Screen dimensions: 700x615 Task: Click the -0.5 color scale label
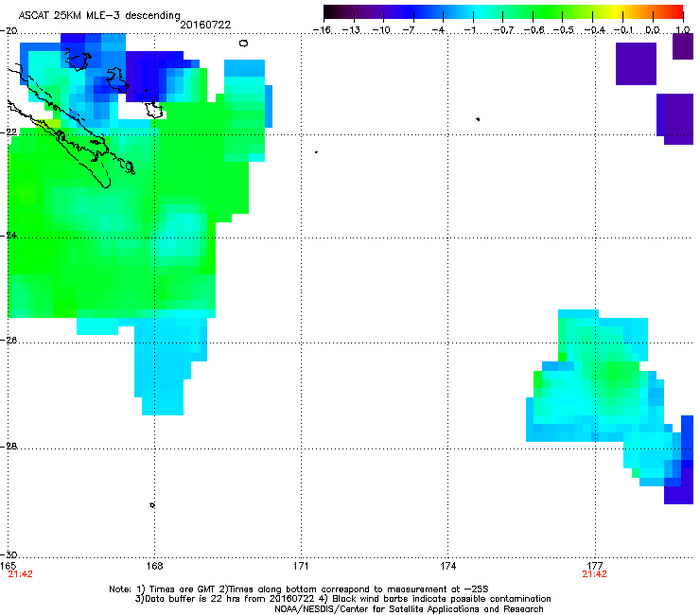tap(563, 30)
